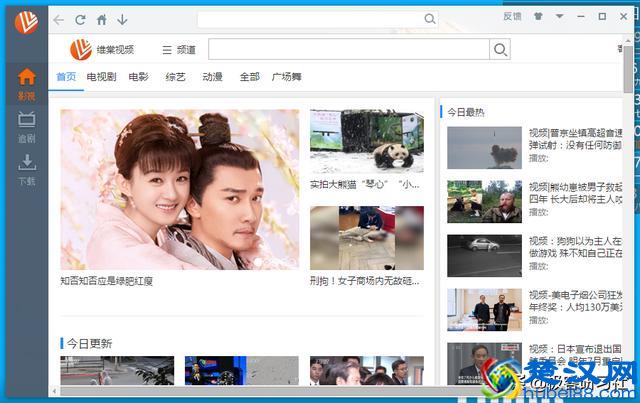
Task: Click the magnifier in the top address bar
Action: (x=429, y=19)
